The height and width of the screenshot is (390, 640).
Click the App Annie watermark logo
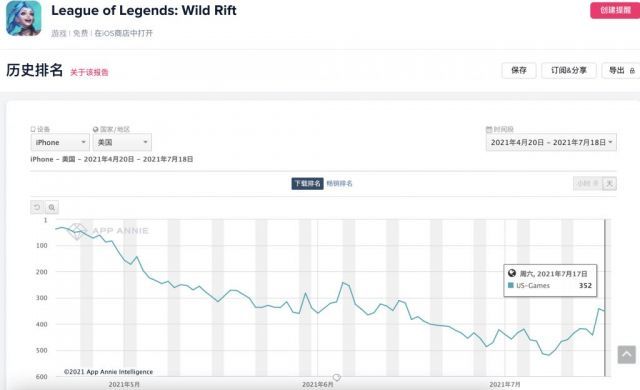77,231
